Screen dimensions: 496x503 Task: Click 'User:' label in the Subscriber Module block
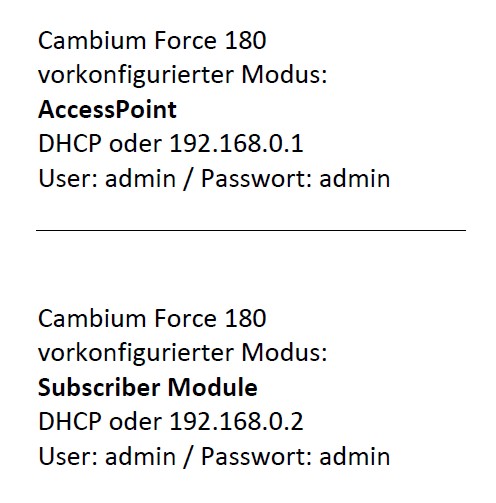click(68, 457)
